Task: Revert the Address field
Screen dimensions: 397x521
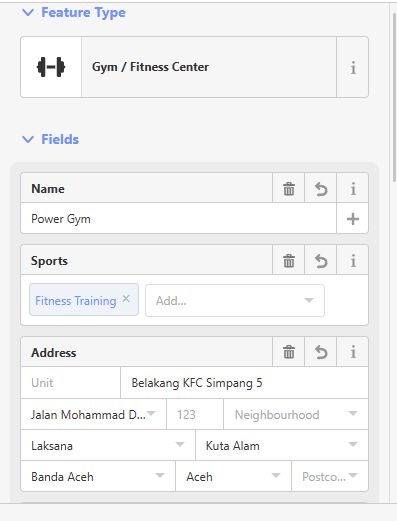Action: 321,352
